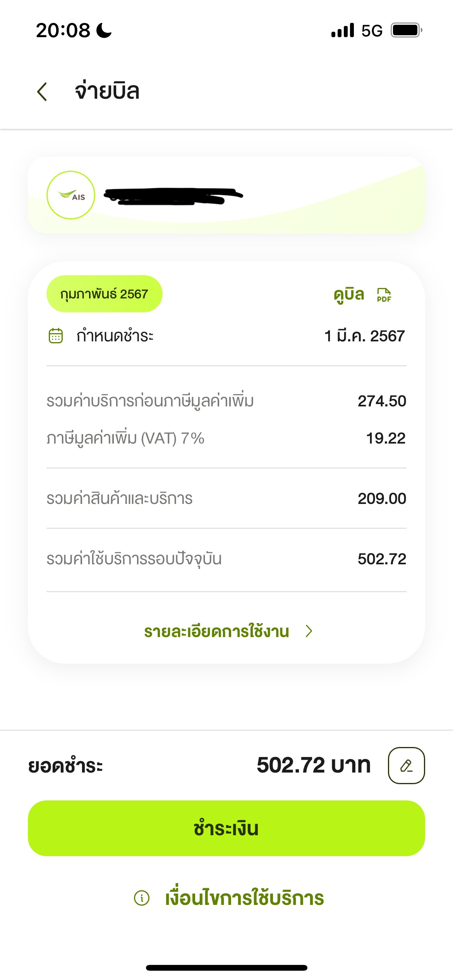Viewport: 453px width, 980px height.
Task: Go back using the header arrow
Action: [42, 92]
